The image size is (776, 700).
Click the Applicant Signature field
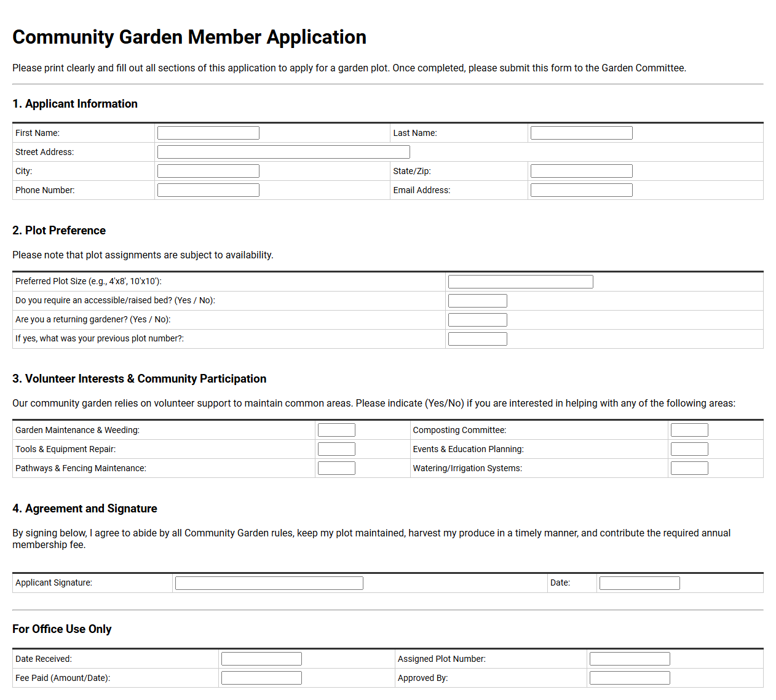[x=269, y=583]
